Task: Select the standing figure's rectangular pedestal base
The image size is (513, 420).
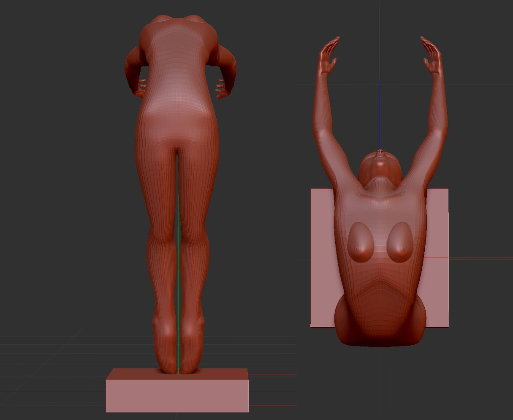Action: 177,390
